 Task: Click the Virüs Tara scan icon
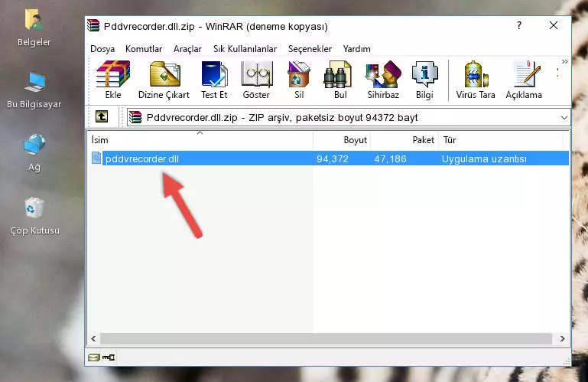476,80
